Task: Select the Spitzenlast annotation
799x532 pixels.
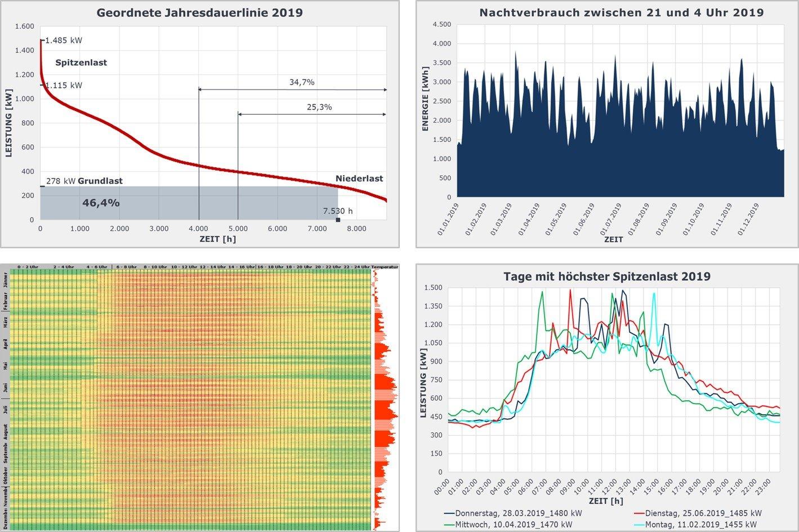Action: 81,62
